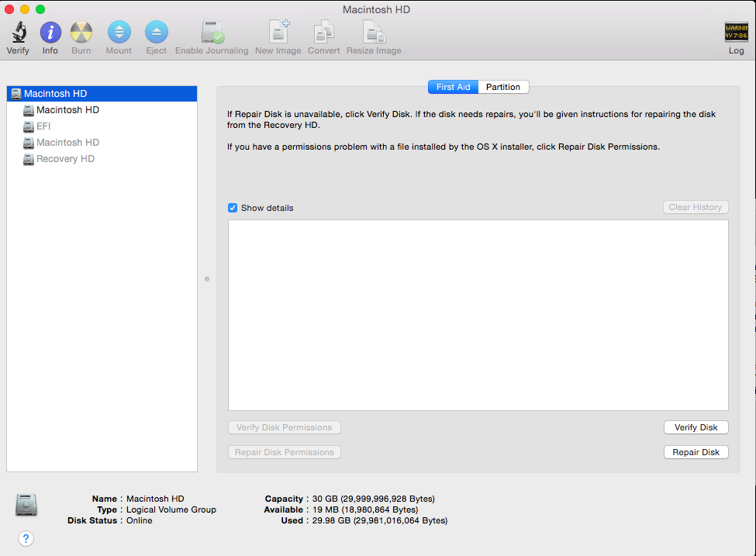This screenshot has height=556, width=756.
Task: Click the Burn disc toolbar icon
Action: click(x=81, y=33)
